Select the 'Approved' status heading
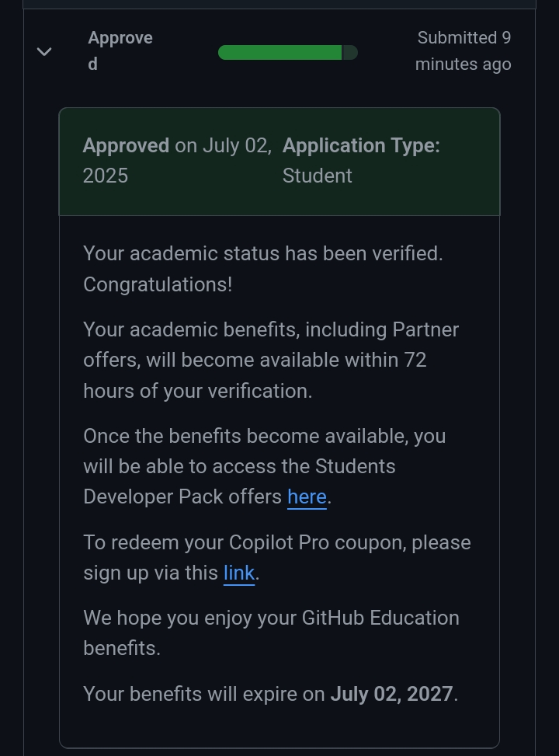Image resolution: width=559 pixels, height=756 pixels. [120, 51]
